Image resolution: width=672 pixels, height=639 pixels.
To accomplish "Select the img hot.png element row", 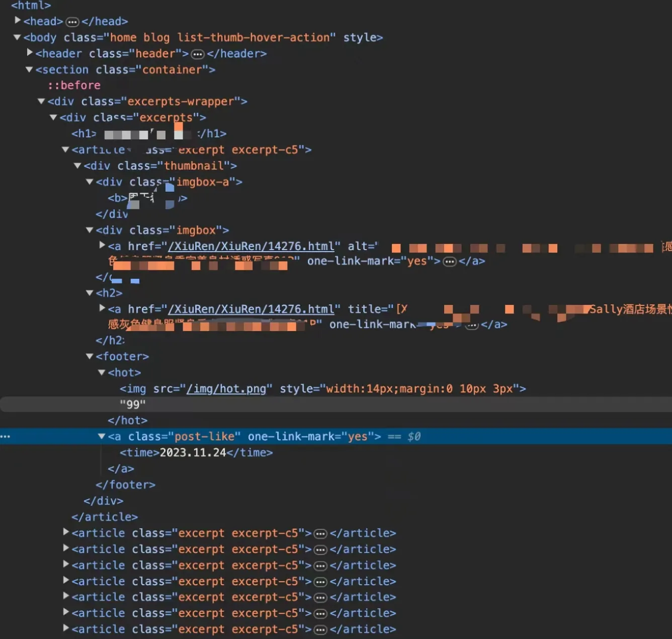I will click(323, 388).
